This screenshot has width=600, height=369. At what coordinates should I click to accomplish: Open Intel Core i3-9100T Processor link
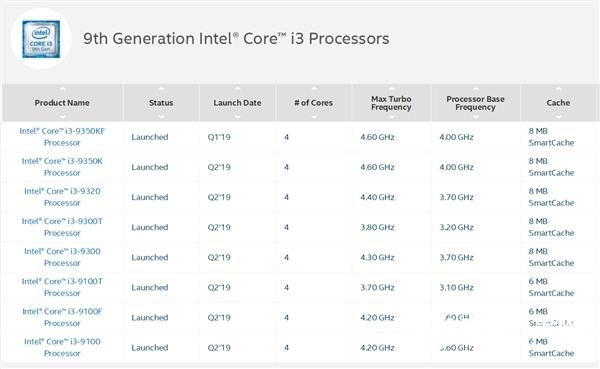(62, 287)
